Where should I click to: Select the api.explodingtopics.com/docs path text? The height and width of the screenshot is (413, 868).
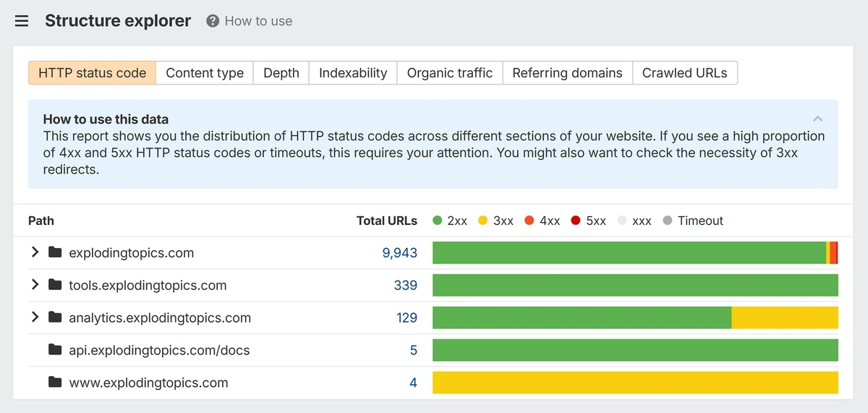click(x=159, y=350)
